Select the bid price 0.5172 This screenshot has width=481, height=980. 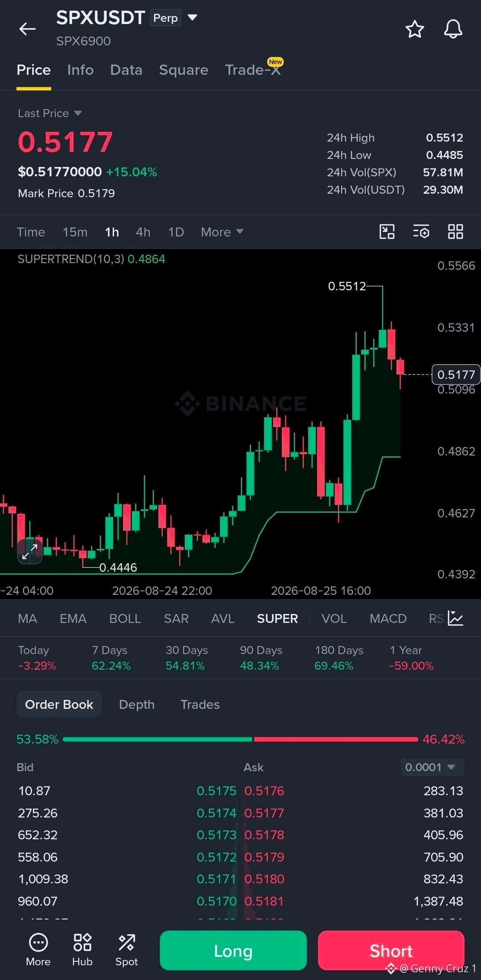pyautogui.click(x=216, y=857)
